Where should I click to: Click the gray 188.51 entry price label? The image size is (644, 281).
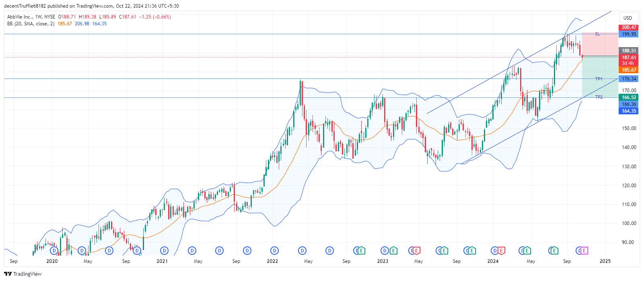(x=629, y=51)
